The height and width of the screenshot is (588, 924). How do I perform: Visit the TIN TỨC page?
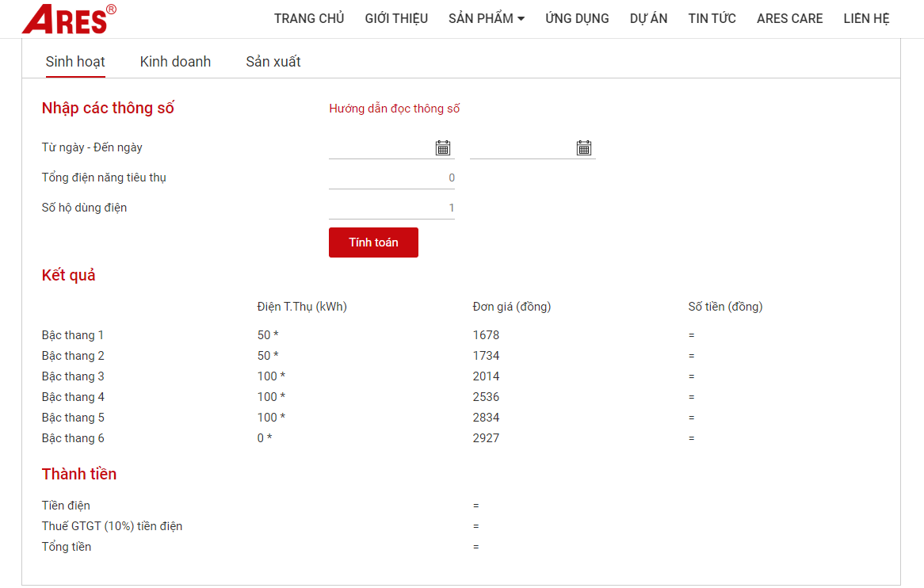[x=712, y=18]
